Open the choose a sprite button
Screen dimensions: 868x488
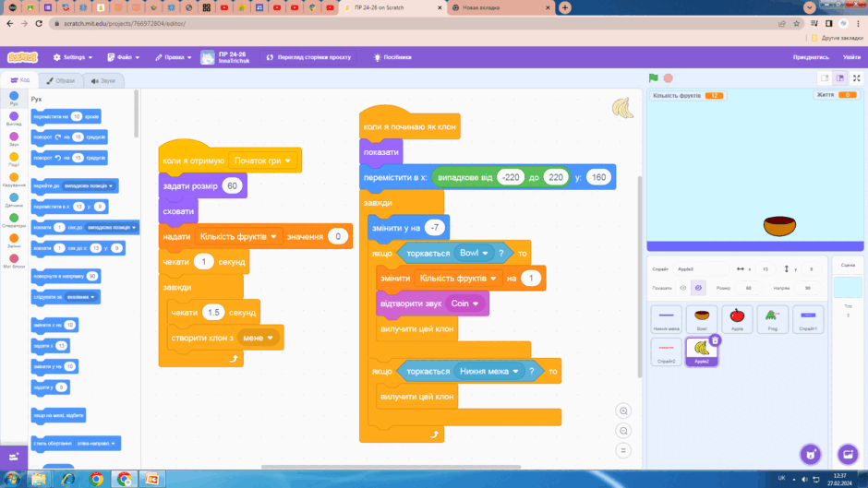(811, 455)
